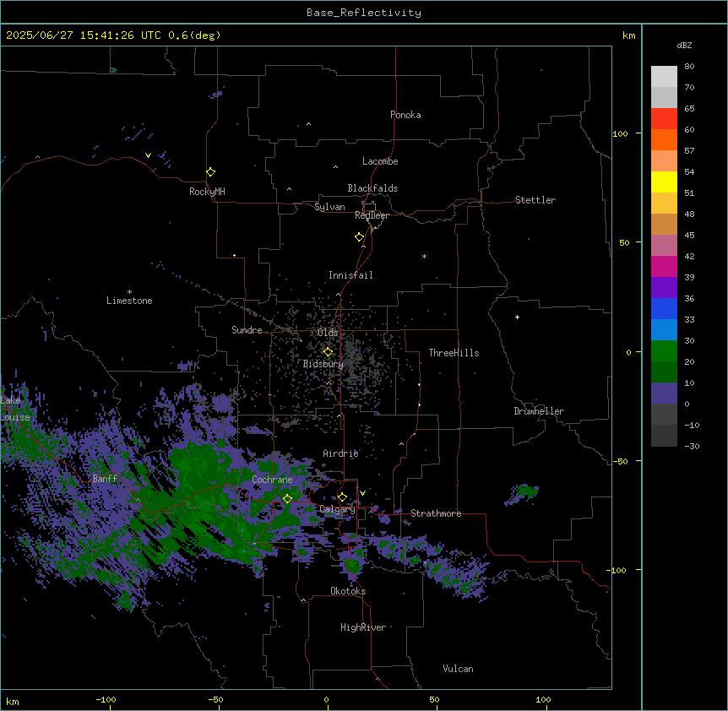Click the Base_Reflectivity title

(x=364, y=13)
